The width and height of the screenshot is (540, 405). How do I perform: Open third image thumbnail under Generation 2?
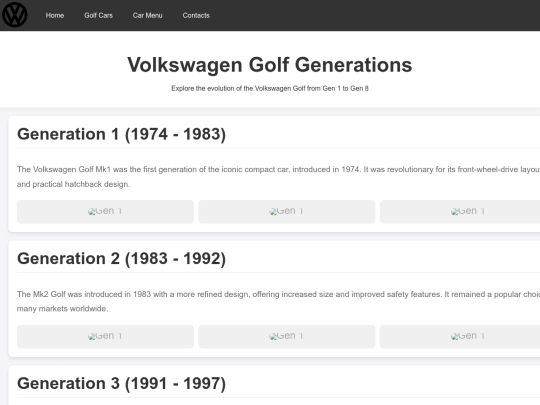point(460,336)
